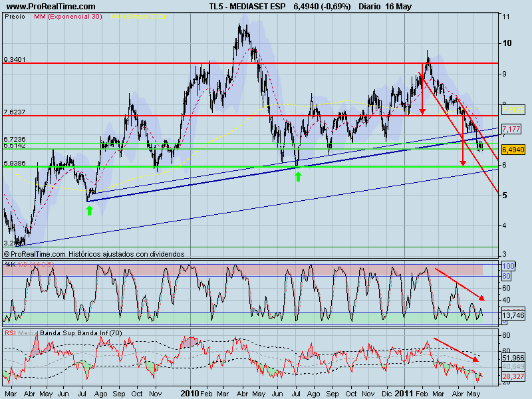Viewport: 532px width, 399px height.
Task: Click the Banda Sup legend label
Action: click(57, 333)
